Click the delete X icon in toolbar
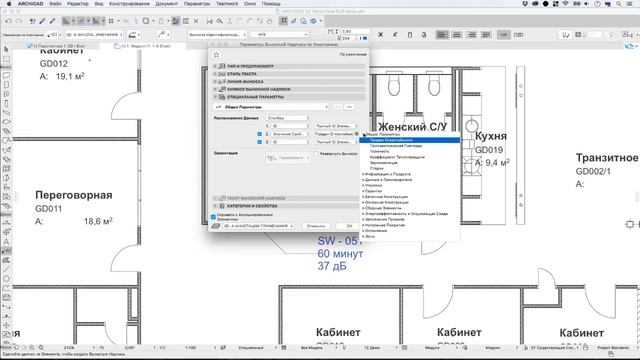Viewport: 640px width, 360px height. pyautogui.click(x=196, y=21)
